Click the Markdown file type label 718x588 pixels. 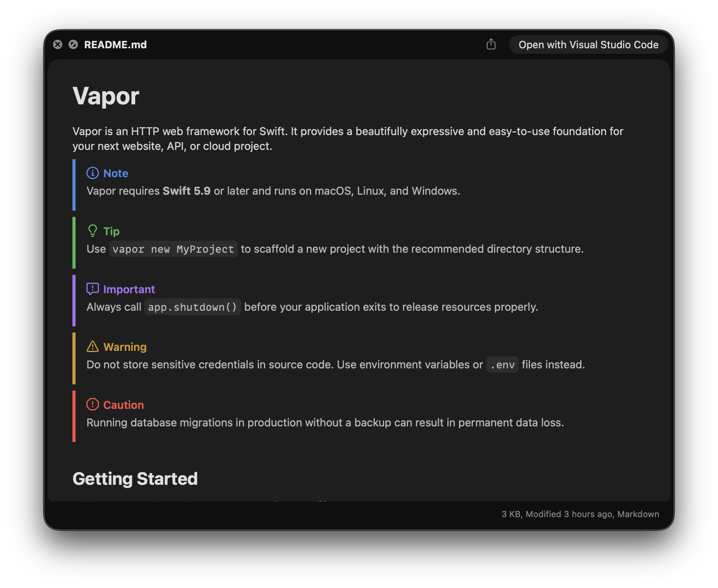[x=637, y=514]
